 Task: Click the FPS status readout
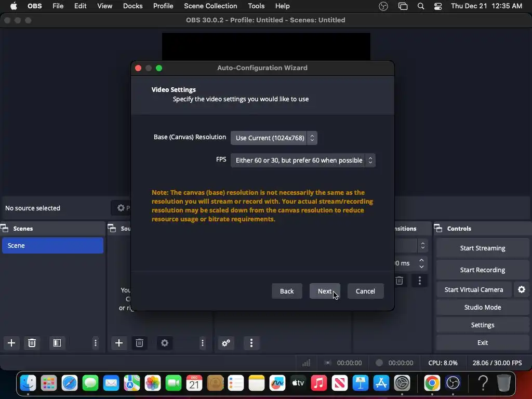[x=497, y=363]
